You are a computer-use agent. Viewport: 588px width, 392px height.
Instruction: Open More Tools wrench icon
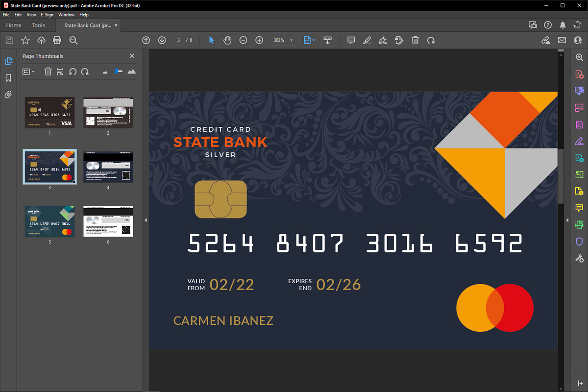pyautogui.click(x=579, y=258)
